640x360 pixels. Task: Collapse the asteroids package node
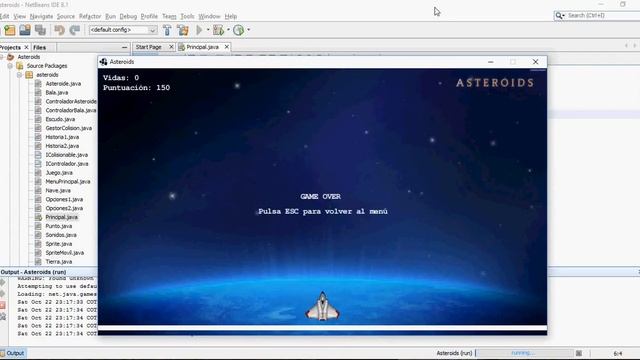19,75
